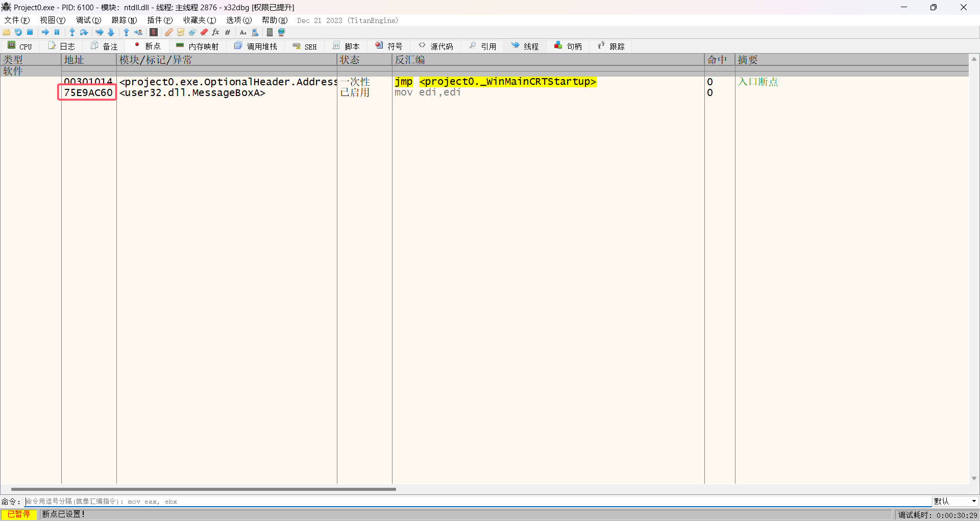
Task: Sort by the 地址 column header
Action: pos(89,60)
